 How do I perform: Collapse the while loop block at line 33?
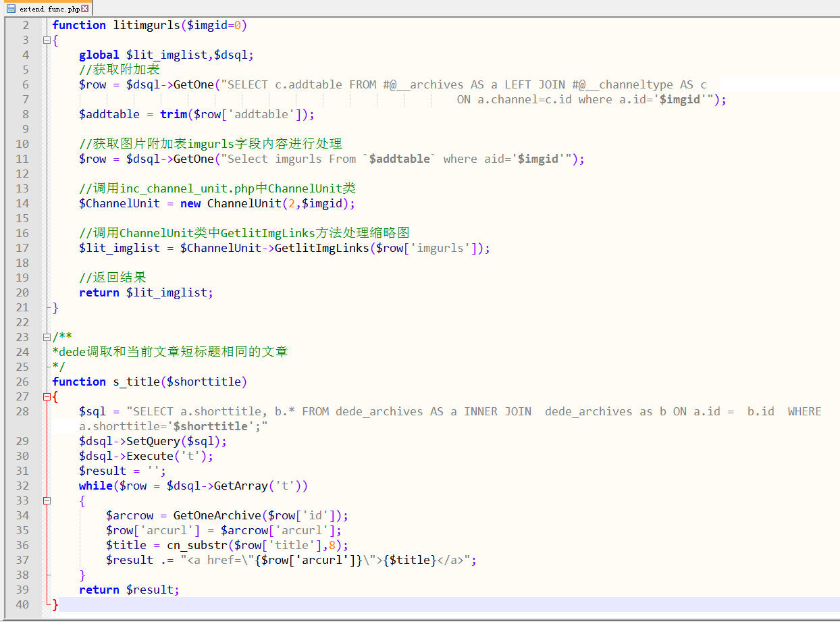pyautogui.click(x=47, y=500)
